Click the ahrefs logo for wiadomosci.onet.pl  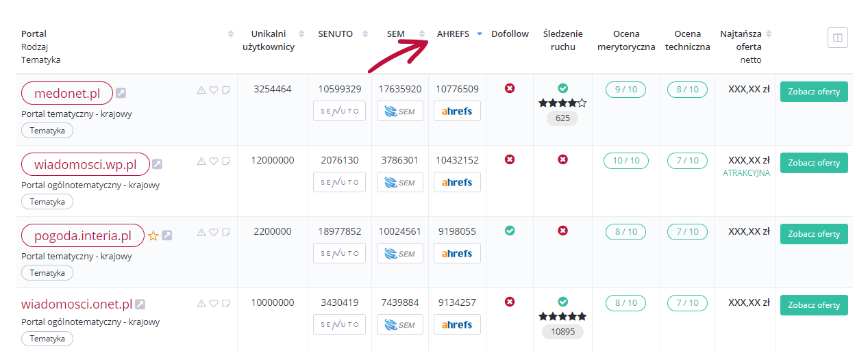coord(457,324)
